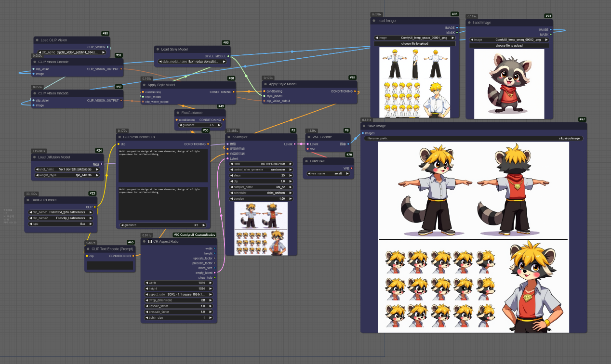Viewport: 611px width, 364px height.
Task: Collapse the Save Image node via its dot
Action: (x=363, y=126)
